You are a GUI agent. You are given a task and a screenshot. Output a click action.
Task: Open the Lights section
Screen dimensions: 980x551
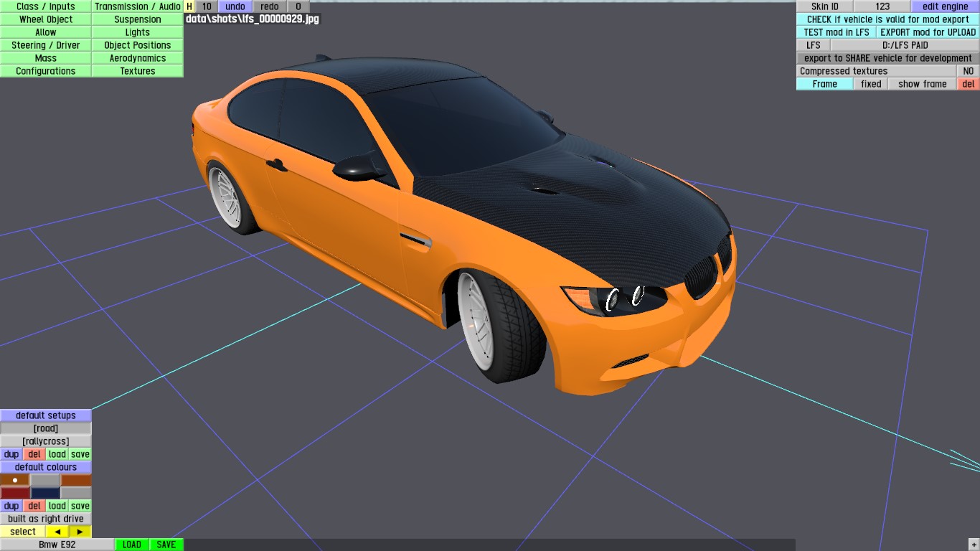(138, 32)
